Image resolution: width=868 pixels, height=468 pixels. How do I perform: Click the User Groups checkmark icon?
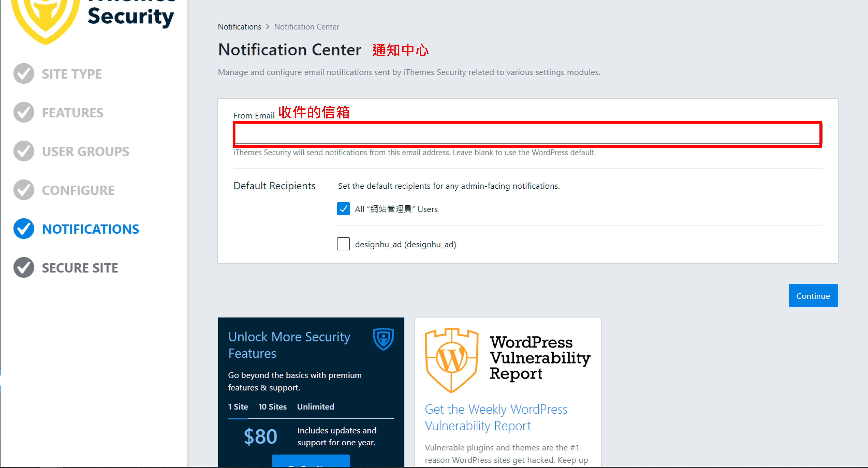tap(24, 151)
